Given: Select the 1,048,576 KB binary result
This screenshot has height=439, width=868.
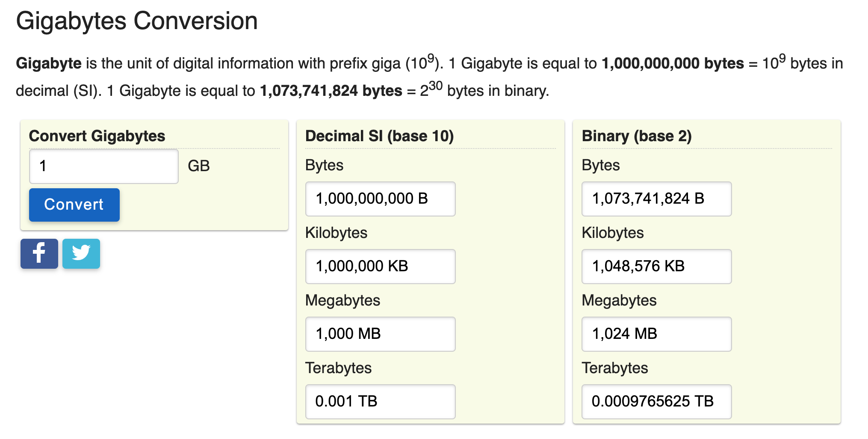Looking at the screenshot, I should pyautogui.click(x=656, y=266).
